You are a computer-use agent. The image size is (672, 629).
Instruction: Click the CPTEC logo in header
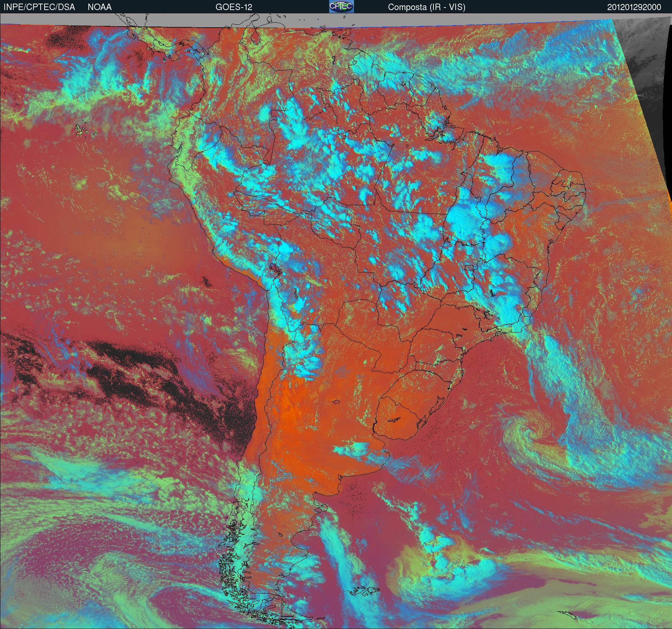click(x=341, y=6)
